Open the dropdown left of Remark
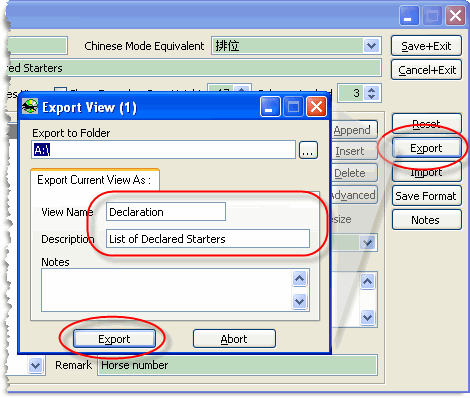Viewport: 470px width, 398px height. coord(36,365)
